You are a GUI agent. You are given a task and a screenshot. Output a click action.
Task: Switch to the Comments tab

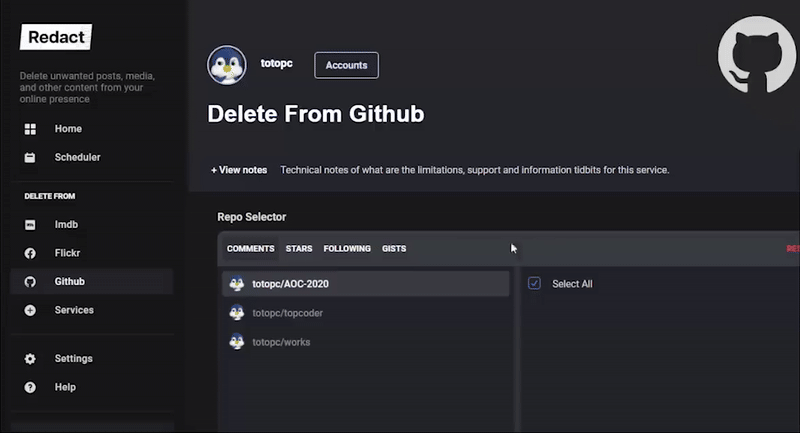click(251, 248)
